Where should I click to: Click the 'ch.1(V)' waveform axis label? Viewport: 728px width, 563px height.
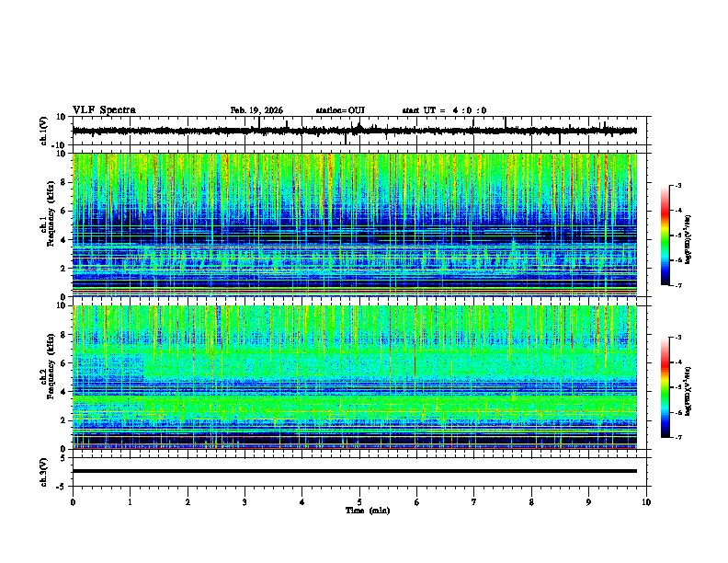pyautogui.click(x=44, y=131)
